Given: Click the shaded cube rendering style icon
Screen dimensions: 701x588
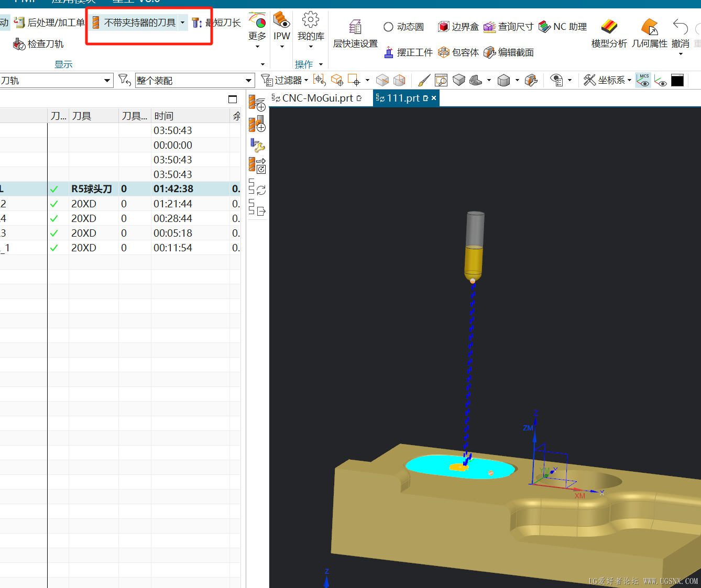Looking at the screenshot, I should click(x=459, y=80).
